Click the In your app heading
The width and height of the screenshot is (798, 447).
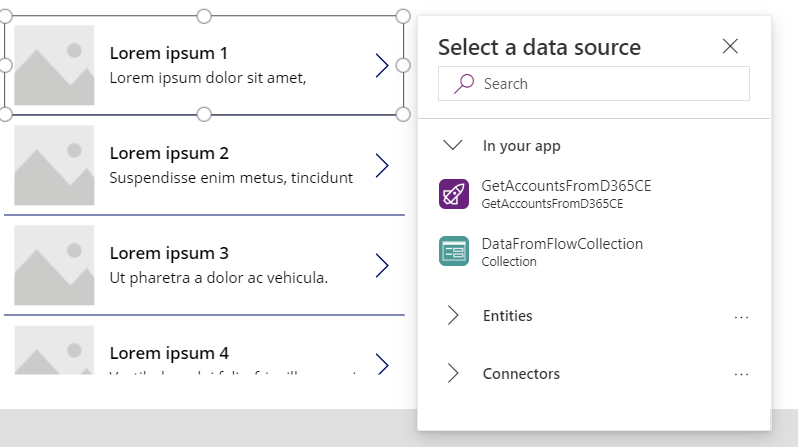pos(521,146)
